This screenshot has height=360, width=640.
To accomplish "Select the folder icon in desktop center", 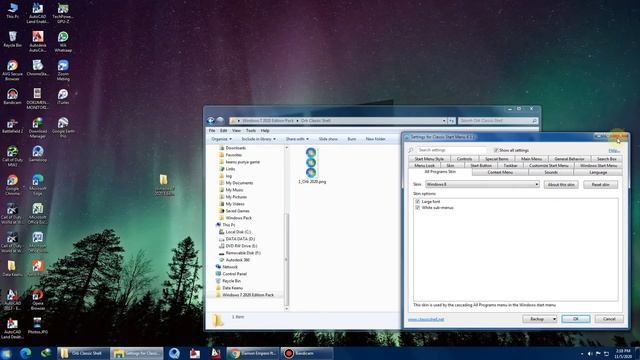I will [x=164, y=184].
